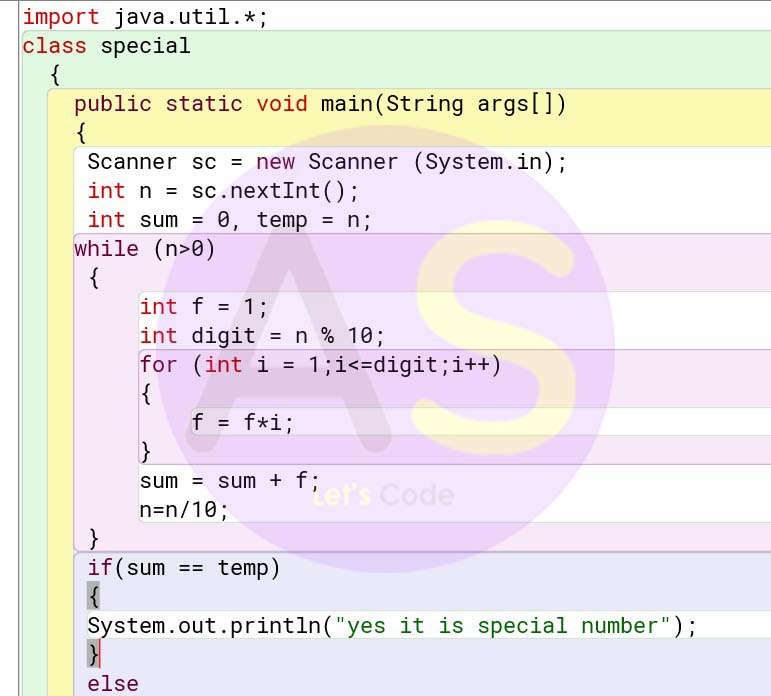
Task: Click the closing brace of the for loop
Action: [146, 452]
